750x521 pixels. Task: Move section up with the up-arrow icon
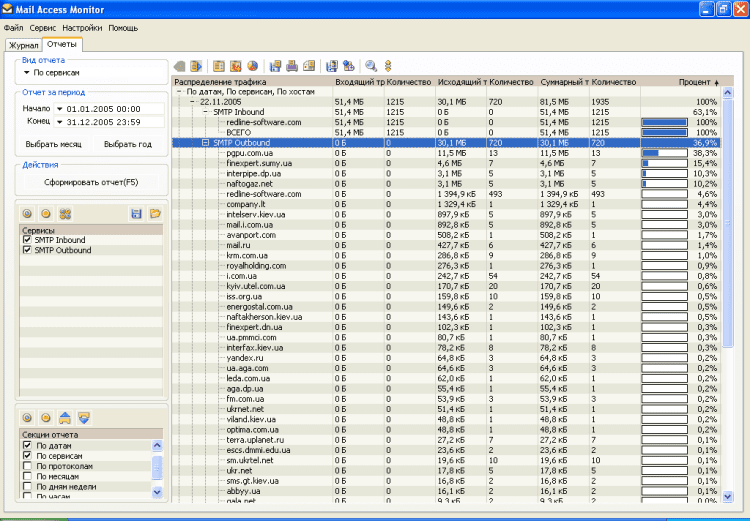[64, 417]
